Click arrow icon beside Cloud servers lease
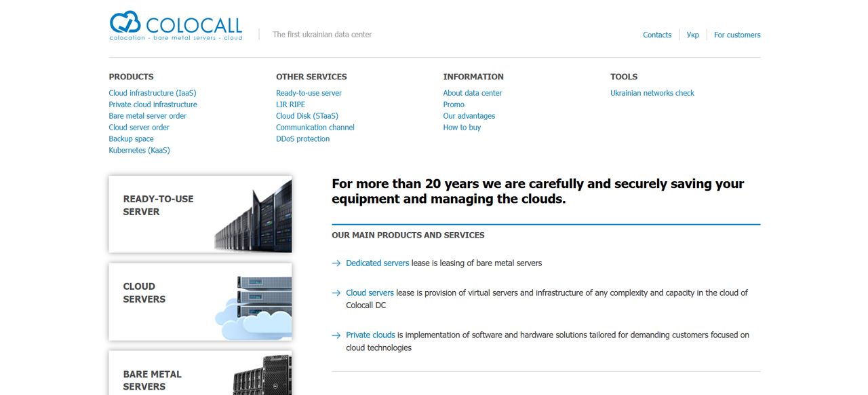Viewport: 868px width, 395px height. click(x=336, y=293)
